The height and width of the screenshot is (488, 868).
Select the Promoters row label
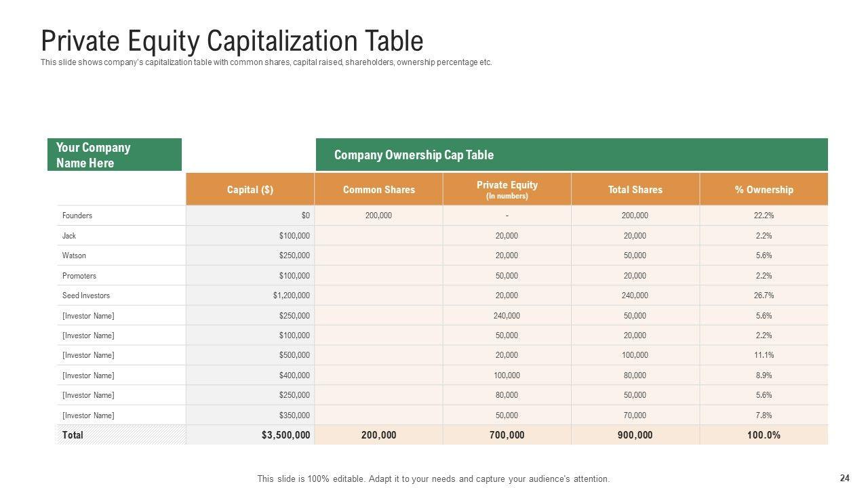[79, 276]
